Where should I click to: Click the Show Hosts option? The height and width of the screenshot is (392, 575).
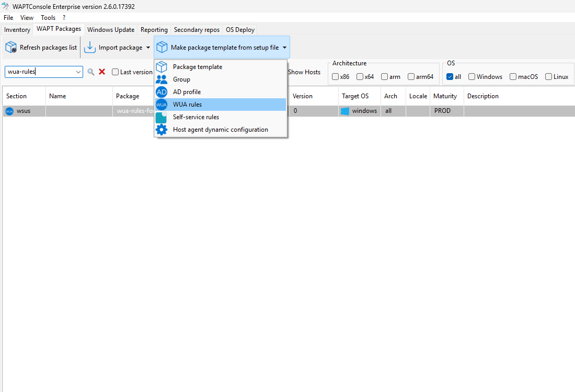pyautogui.click(x=304, y=72)
